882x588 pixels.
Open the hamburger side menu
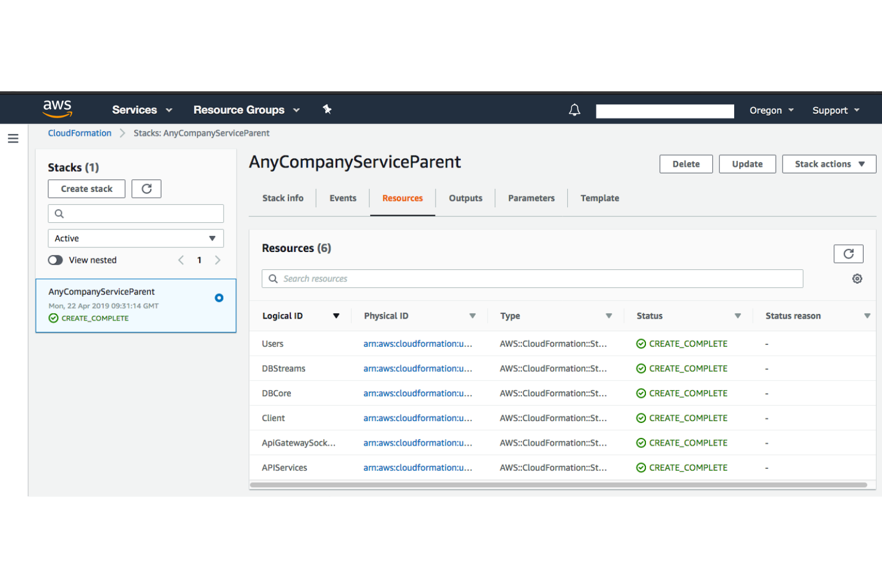pyautogui.click(x=13, y=138)
